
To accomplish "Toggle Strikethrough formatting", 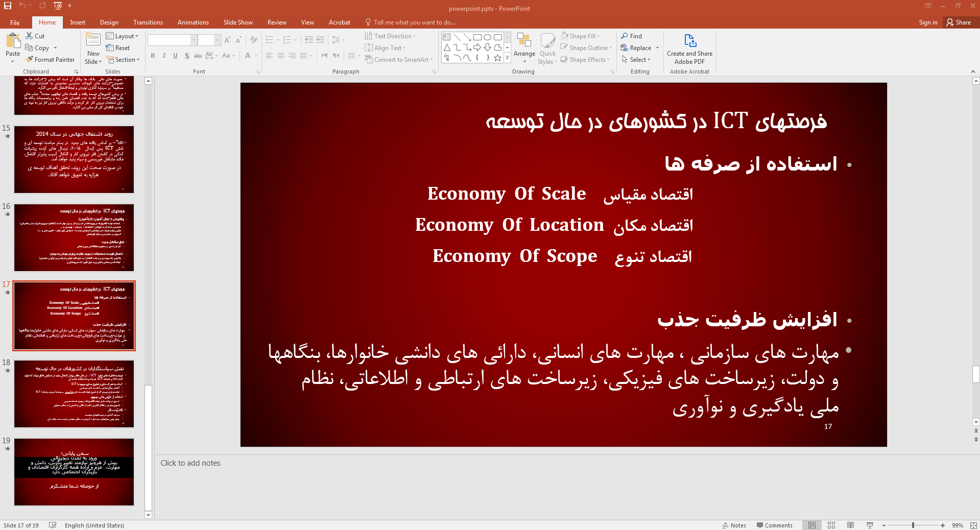I will (198, 56).
